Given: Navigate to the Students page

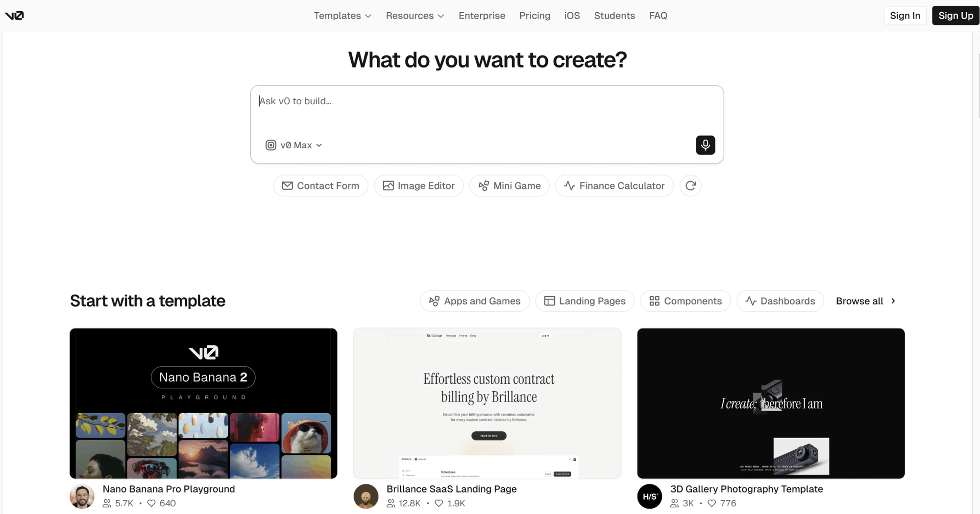Looking at the screenshot, I should 614,16.
